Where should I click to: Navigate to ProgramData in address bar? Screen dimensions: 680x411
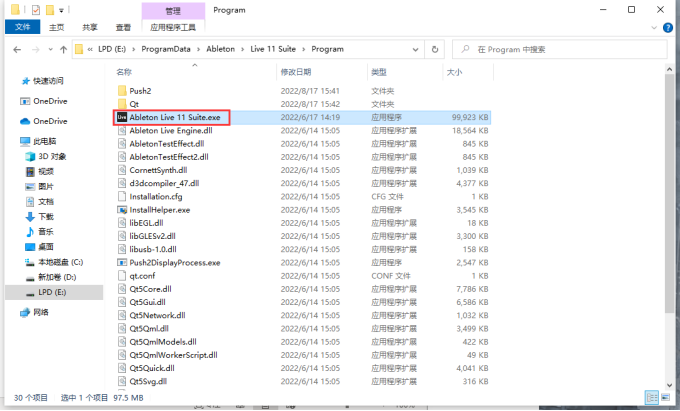coord(166,49)
